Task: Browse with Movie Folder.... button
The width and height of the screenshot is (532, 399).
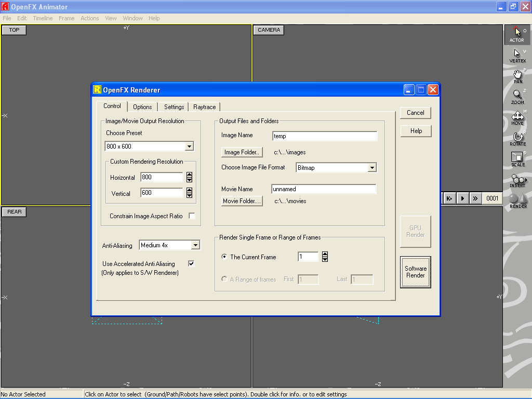Action: coord(242,201)
